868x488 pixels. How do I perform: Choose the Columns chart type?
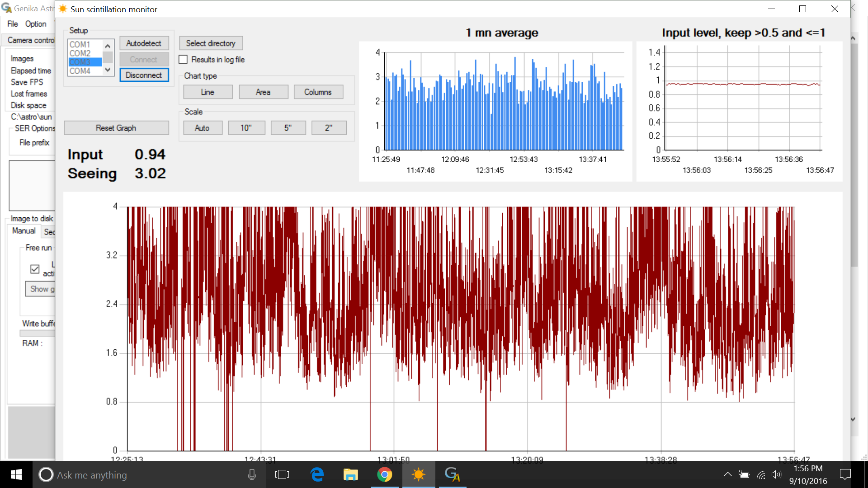click(x=318, y=92)
